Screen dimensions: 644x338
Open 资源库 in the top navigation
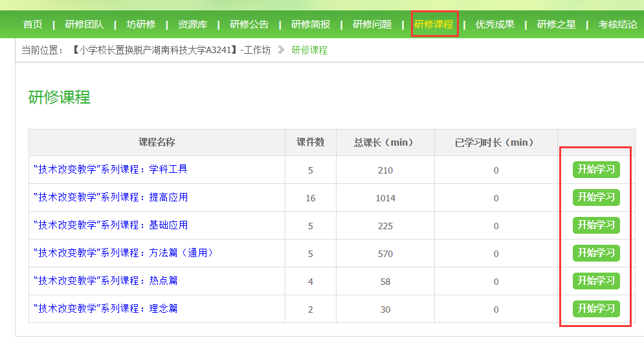click(192, 25)
